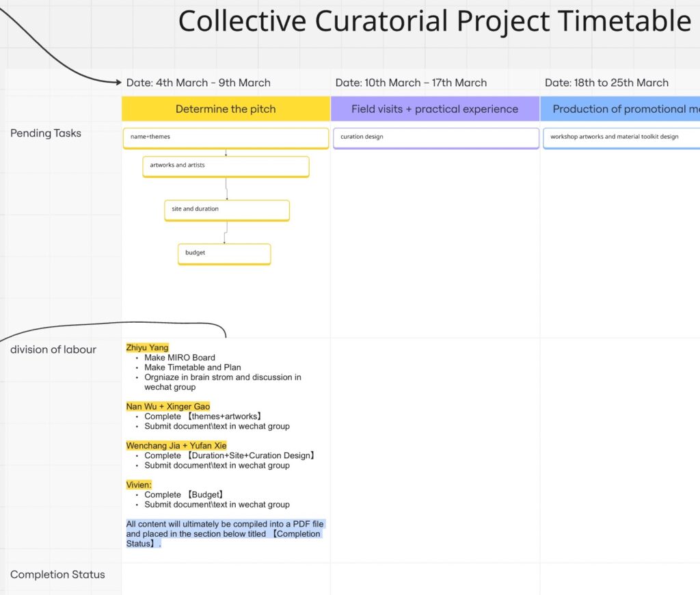Select the 'budget' task card
This screenshot has height=595, width=700.
[x=224, y=254]
